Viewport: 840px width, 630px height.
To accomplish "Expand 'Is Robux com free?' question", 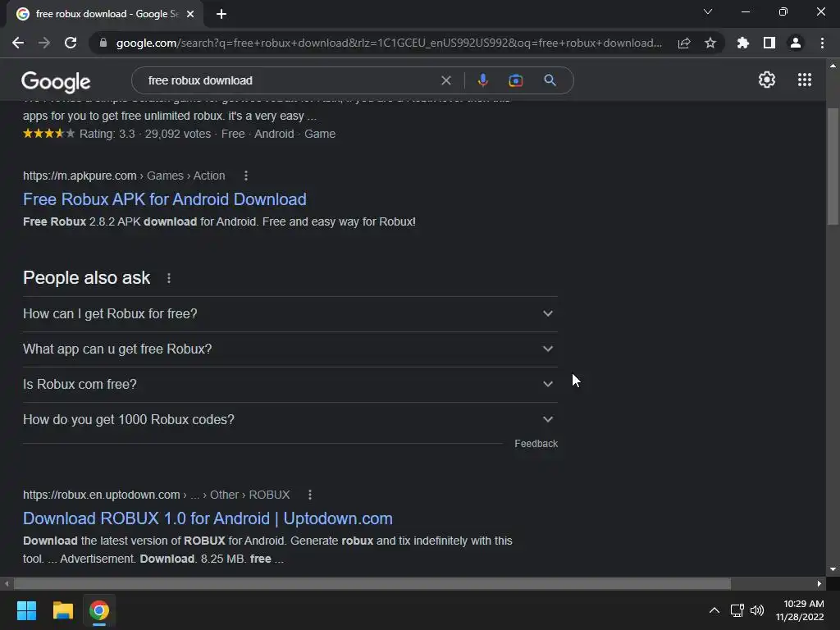I will [x=290, y=385].
